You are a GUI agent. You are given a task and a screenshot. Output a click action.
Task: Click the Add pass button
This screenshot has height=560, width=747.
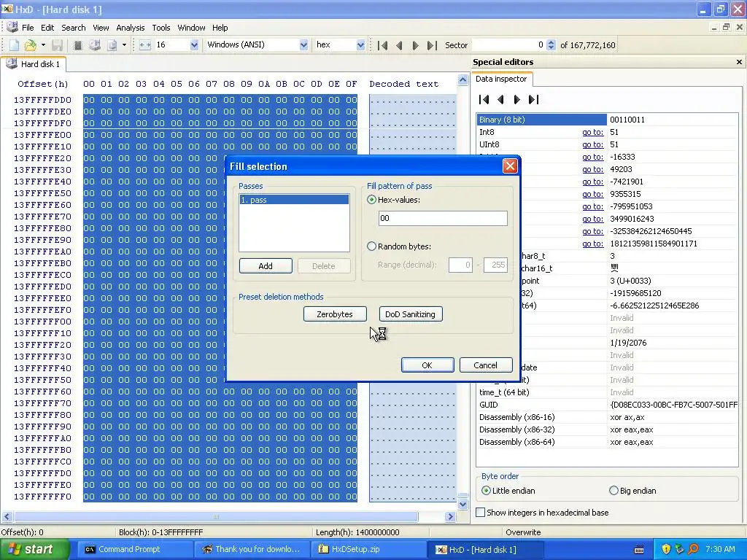(x=266, y=265)
